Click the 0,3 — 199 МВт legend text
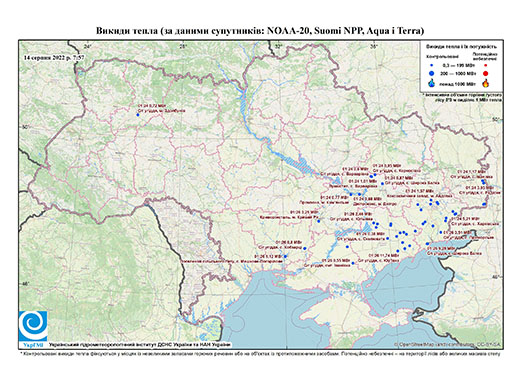The height and width of the screenshot is (368, 520). [459, 66]
